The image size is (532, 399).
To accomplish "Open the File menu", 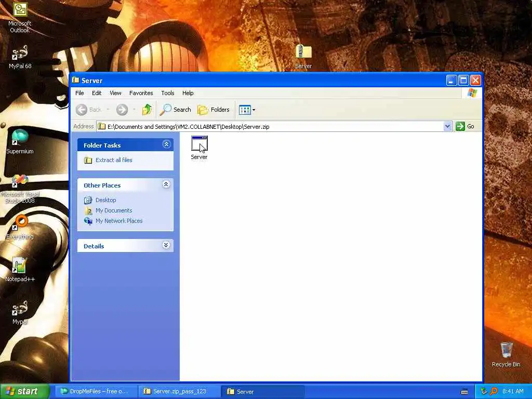I will (x=79, y=93).
